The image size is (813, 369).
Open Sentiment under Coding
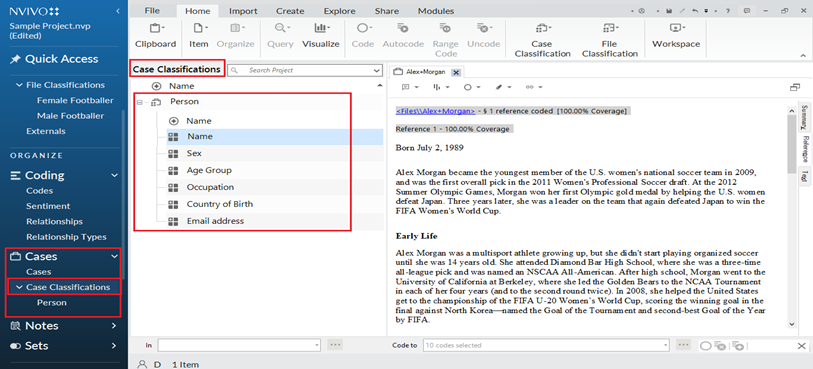[x=48, y=206]
